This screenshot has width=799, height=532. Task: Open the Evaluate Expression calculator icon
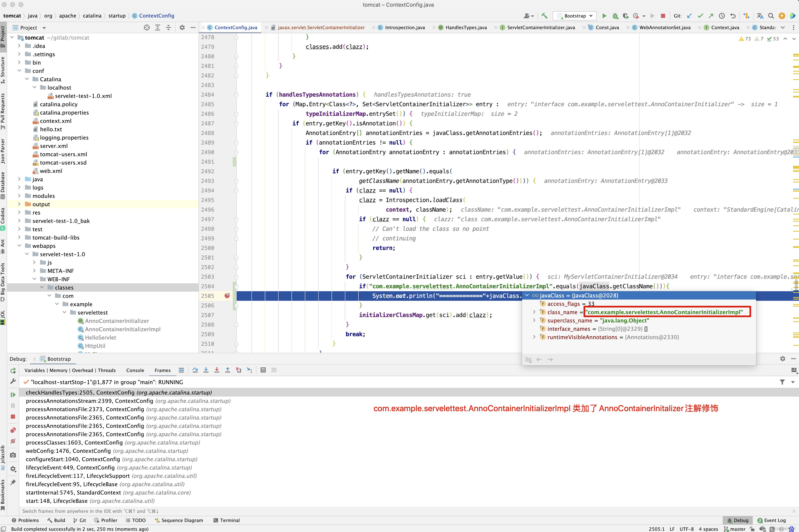263,370
